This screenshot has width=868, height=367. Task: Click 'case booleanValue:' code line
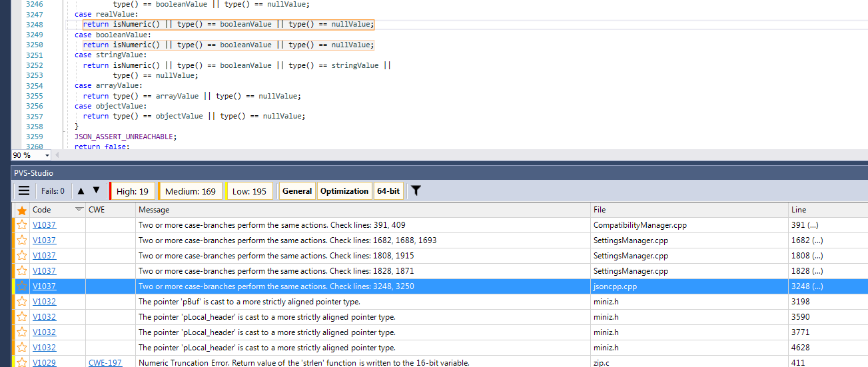click(113, 35)
